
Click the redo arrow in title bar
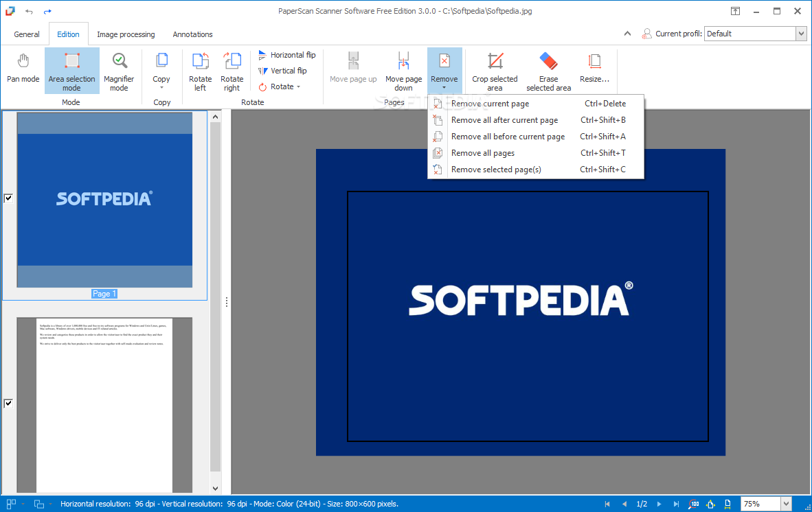47,12
